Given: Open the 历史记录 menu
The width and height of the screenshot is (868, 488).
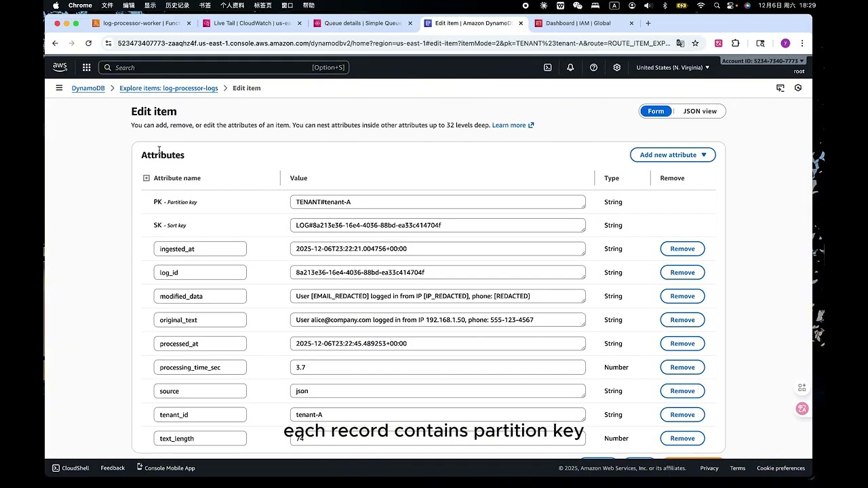Looking at the screenshot, I should click(177, 5).
